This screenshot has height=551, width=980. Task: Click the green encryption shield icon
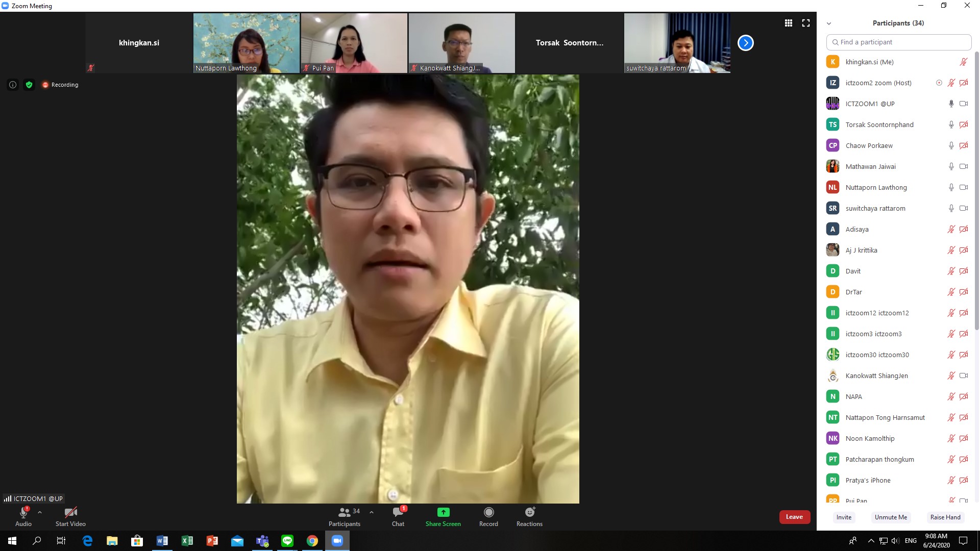[x=29, y=85]
